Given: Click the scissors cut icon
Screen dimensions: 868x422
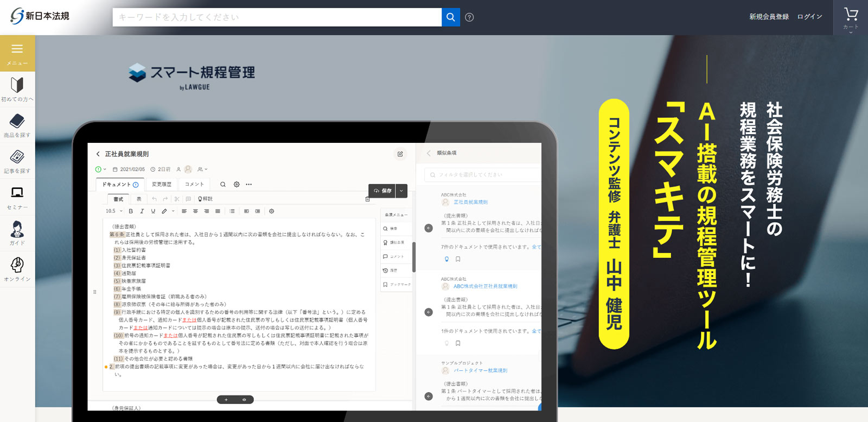Looking at the screenshot, I should 177,199.
